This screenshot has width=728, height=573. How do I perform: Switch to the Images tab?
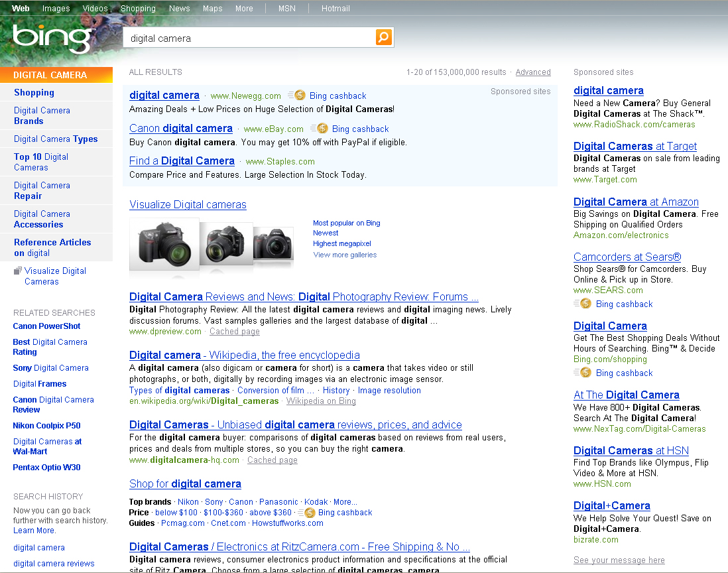56,9
